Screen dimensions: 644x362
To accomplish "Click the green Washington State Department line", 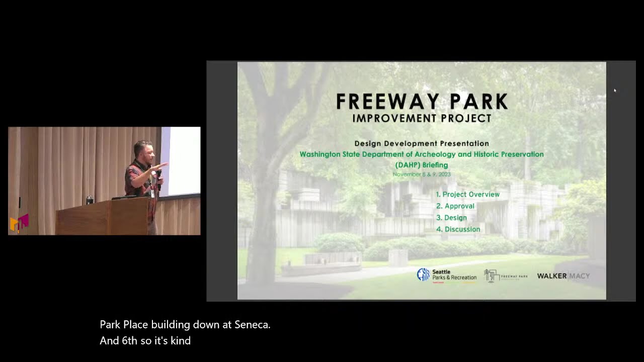I will [422, 154].
